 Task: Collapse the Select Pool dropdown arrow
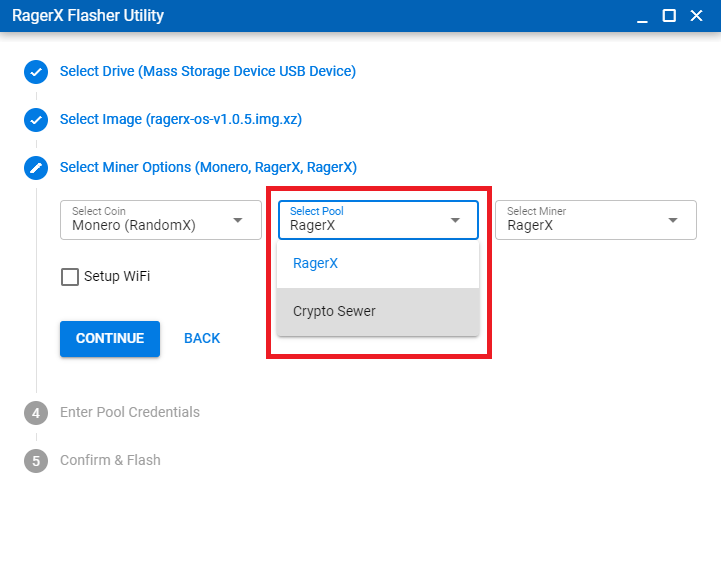[x=455, y=220]
